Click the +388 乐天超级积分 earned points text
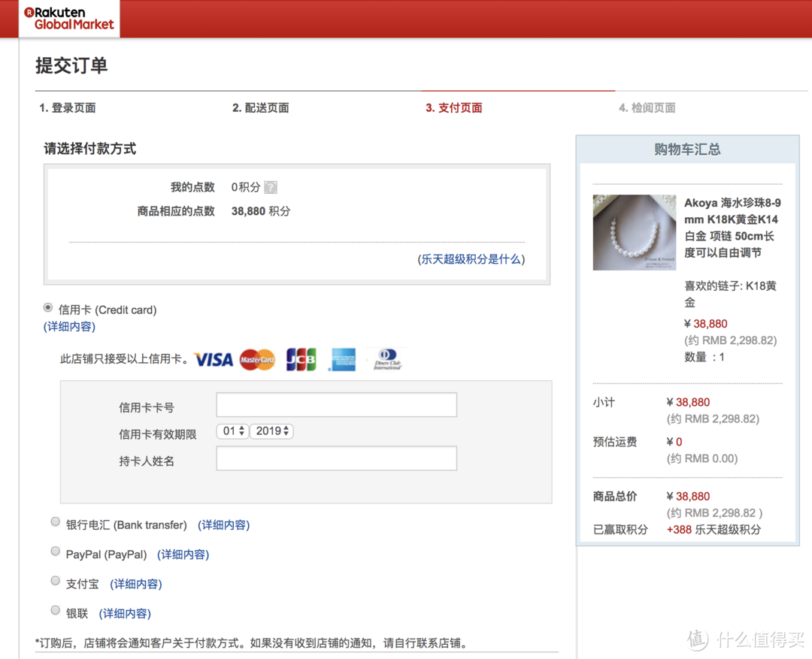Image resolution: width=812 pixels, height=659 pixels. point(714,530)
